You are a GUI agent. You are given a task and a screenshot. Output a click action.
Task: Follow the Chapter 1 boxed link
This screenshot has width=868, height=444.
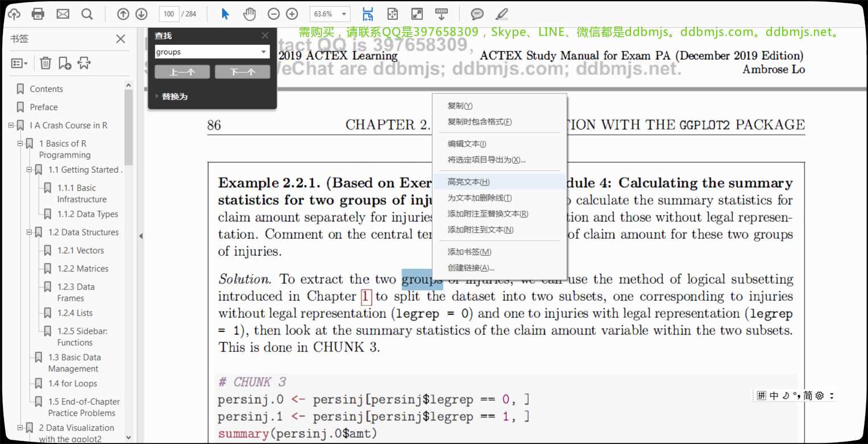pos(367,296)
